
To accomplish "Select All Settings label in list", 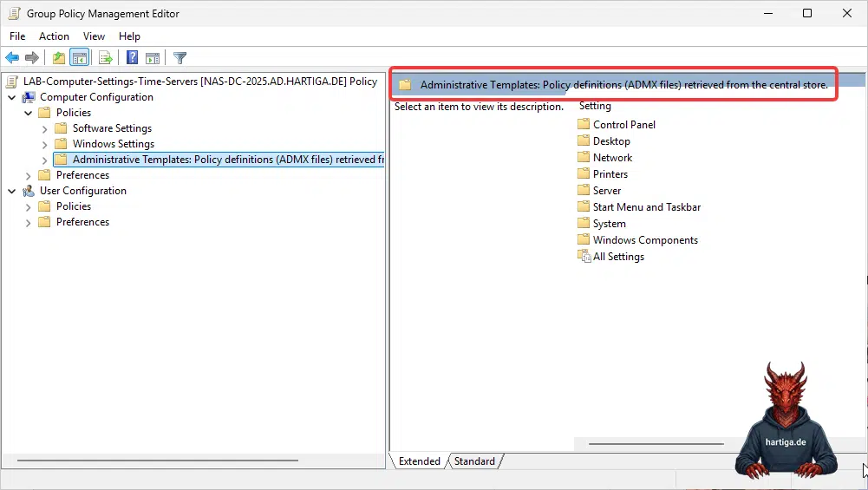I will (618, 257).
